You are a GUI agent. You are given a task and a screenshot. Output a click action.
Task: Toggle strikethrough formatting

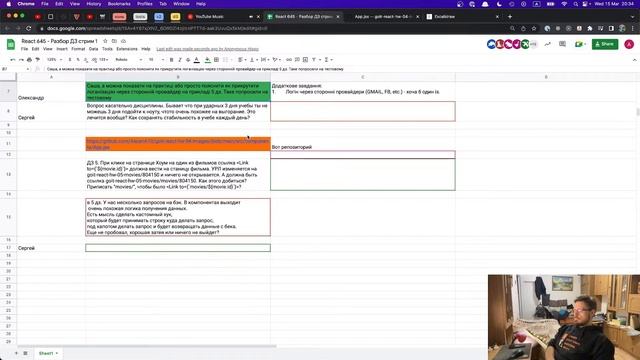[188, 60]
